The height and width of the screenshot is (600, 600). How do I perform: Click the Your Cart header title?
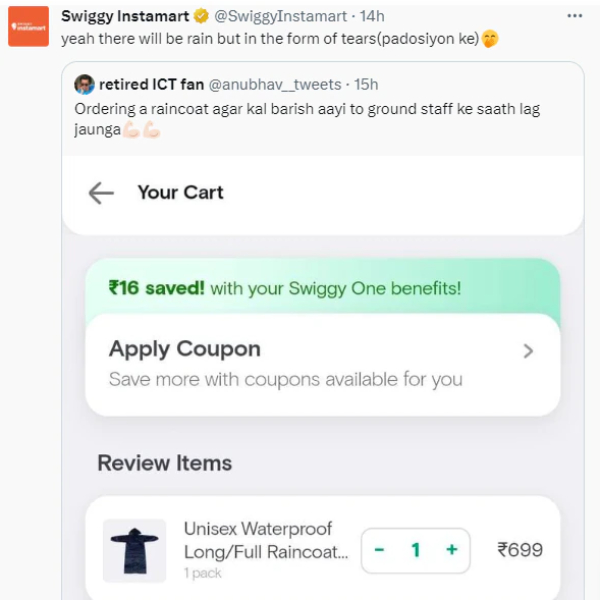click(x=180, y=192)
